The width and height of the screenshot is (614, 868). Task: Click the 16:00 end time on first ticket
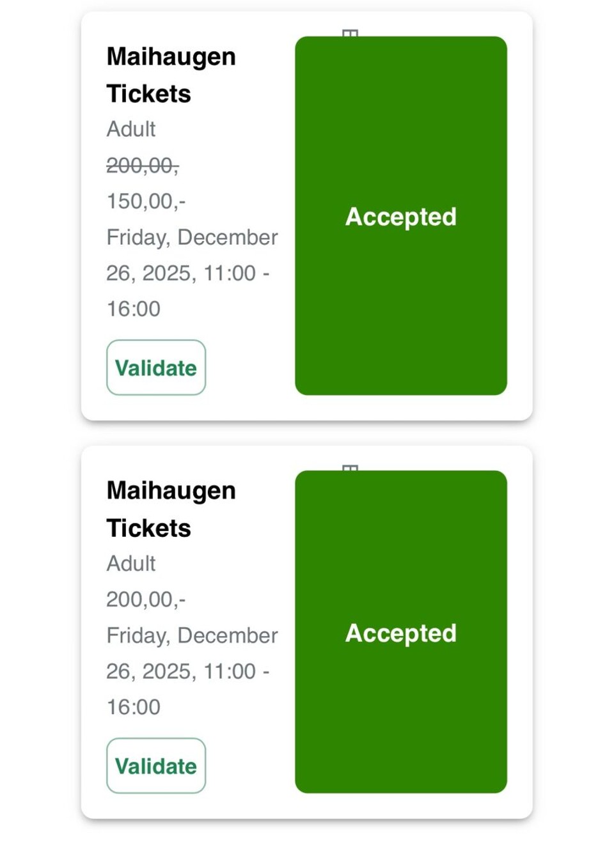[x=134, y=309]
